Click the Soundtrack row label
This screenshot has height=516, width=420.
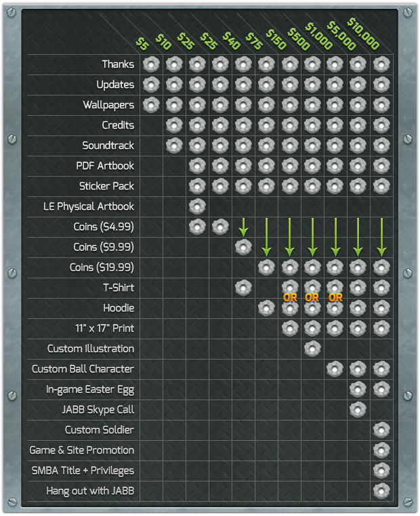[108, 146]
